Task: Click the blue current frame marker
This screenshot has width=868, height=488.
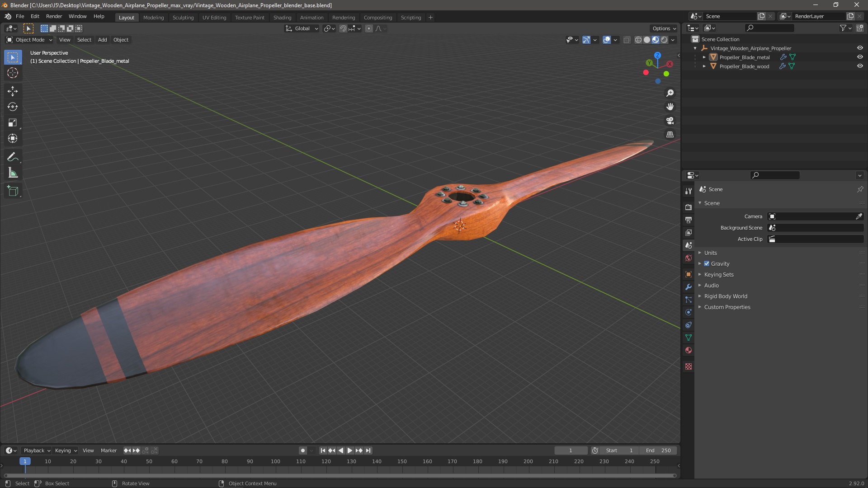Action: [x=25, y=461]
